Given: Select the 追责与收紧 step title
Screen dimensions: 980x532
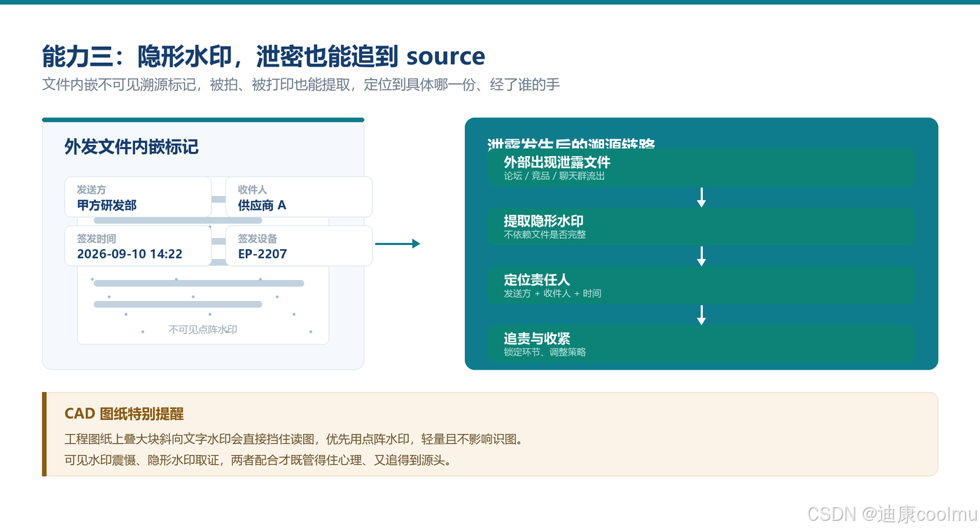Looking at the screenshot, I should click(x=537, y=339).
